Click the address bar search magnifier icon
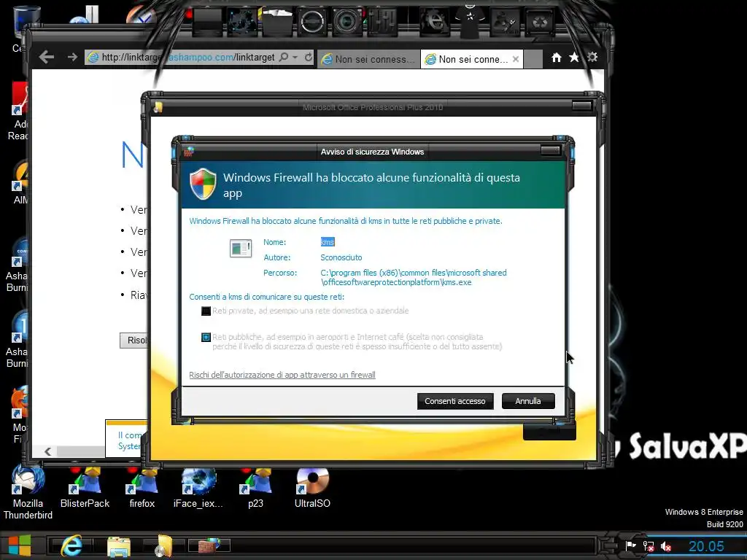Image resolution: width=747 pixels, height=560 pixels. coord(284,57)
